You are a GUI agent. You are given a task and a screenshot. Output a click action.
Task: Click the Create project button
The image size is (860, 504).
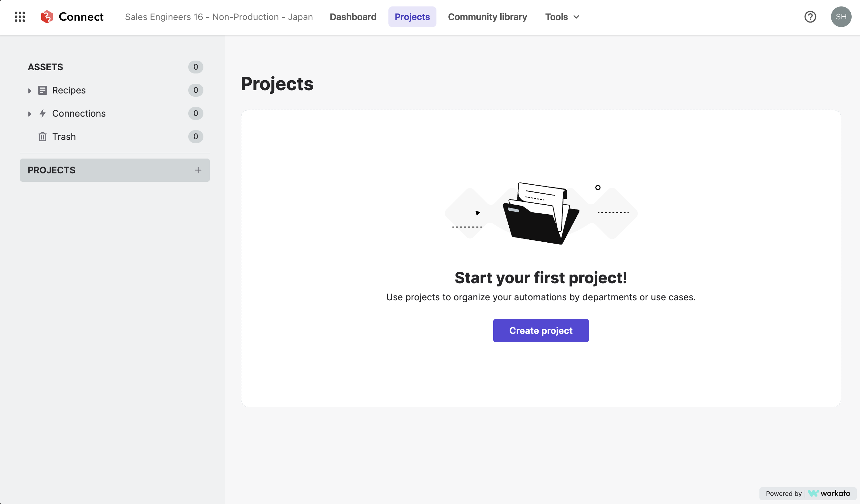click(541, 330)
